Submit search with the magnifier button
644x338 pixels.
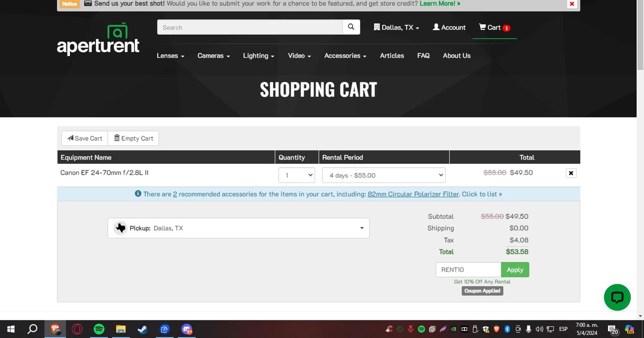351,27
